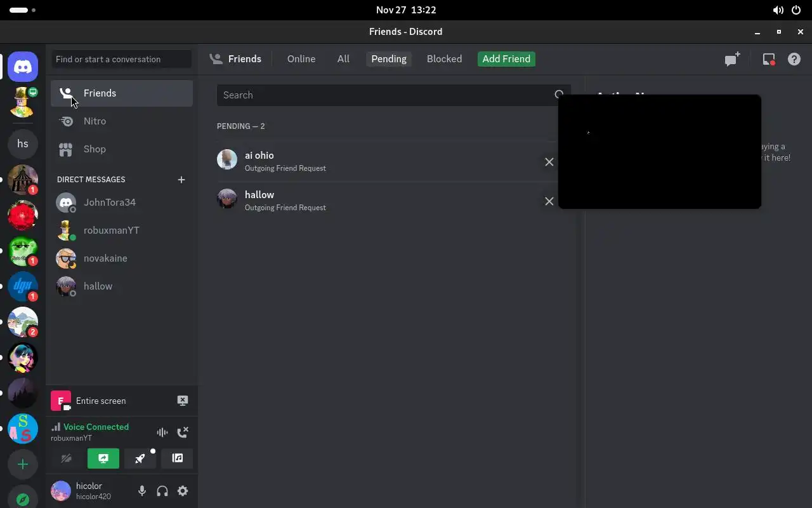Select Friends in the sidebar
Image resolution: width=812 pixels, height=508 pixels.
(122, 93)
